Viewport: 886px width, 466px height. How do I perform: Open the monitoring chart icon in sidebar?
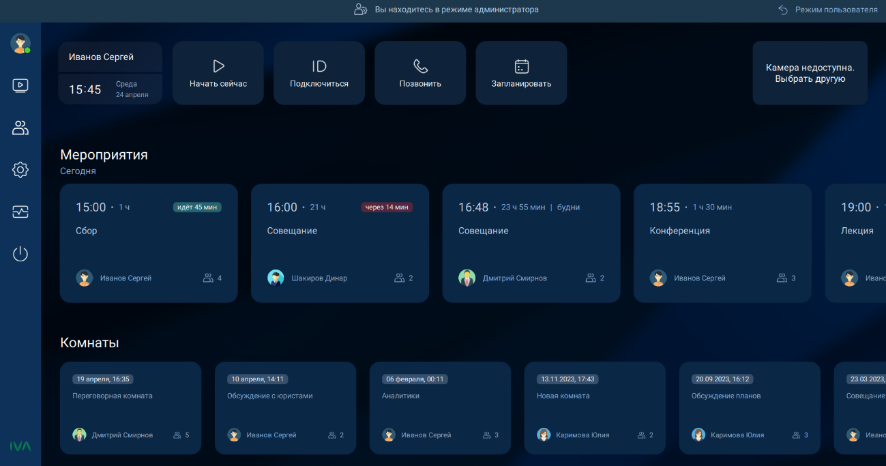pyautogui.click(x=20, y=212)
